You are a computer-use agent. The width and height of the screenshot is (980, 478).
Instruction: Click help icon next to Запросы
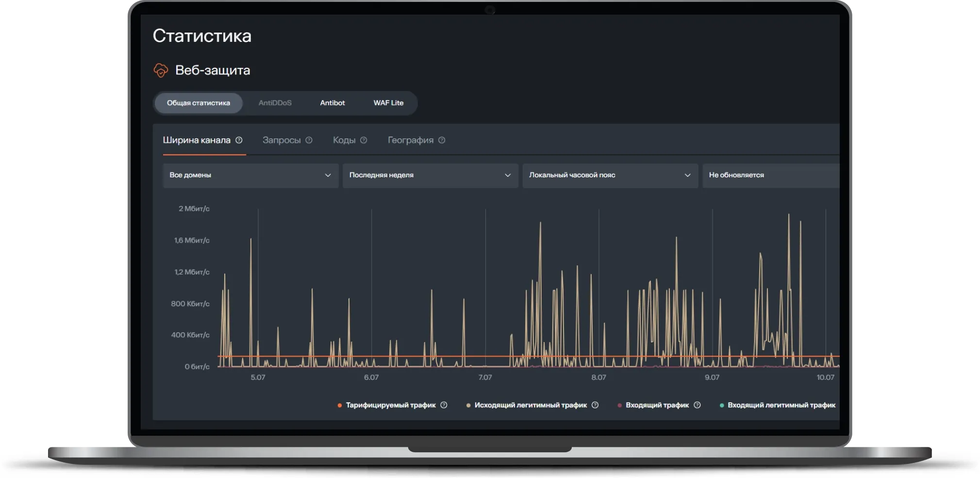[309, 140]
